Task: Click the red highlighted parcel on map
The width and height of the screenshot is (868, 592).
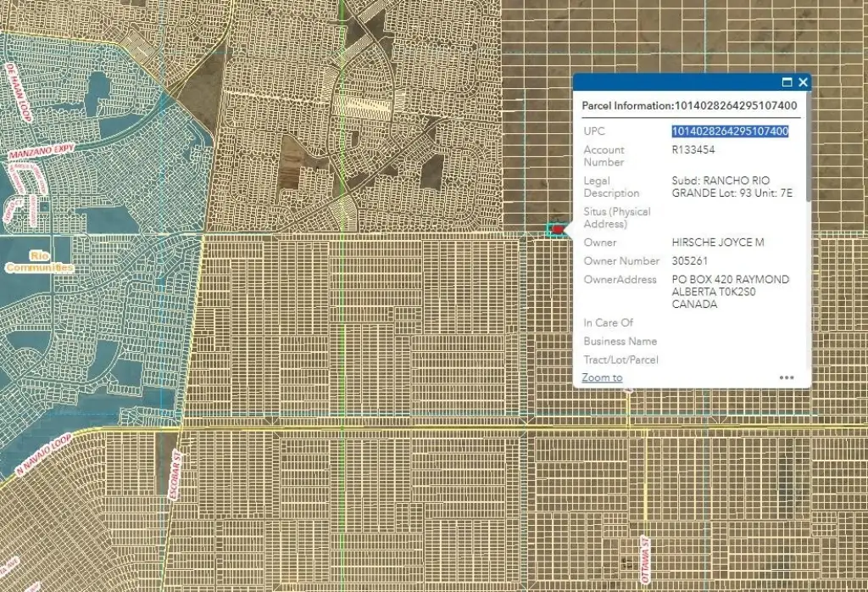Action: click(x=558, y=229)
